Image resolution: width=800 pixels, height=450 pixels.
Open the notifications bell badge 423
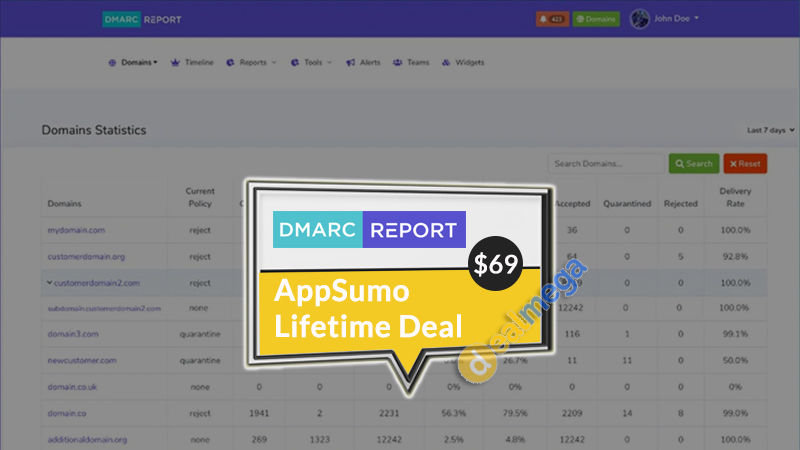pos(552,19)
